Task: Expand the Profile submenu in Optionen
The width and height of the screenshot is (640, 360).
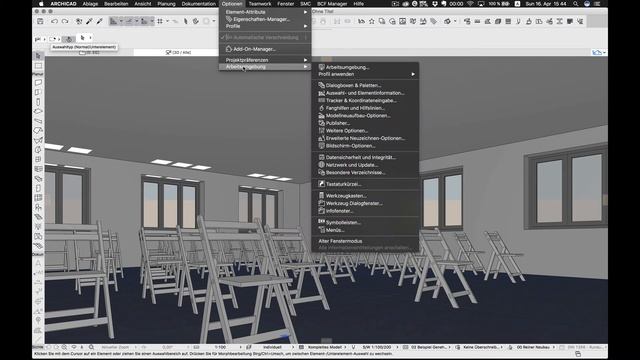Action: 265,26
